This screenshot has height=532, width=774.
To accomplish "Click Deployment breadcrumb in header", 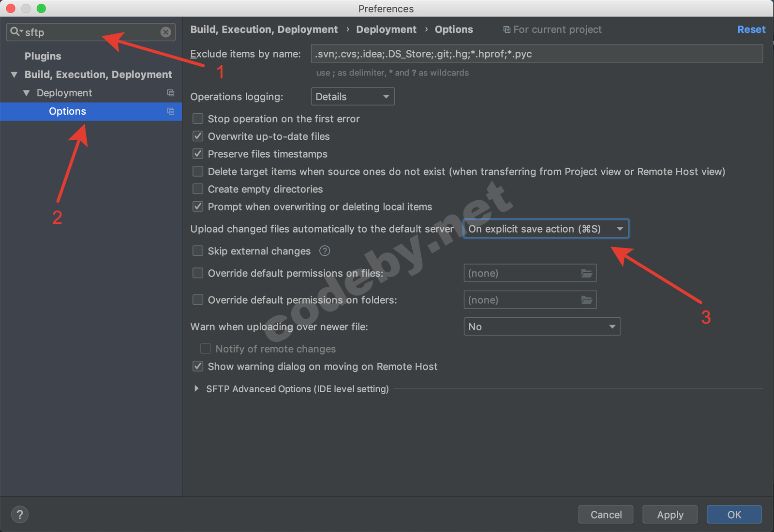I will (387, 30).
